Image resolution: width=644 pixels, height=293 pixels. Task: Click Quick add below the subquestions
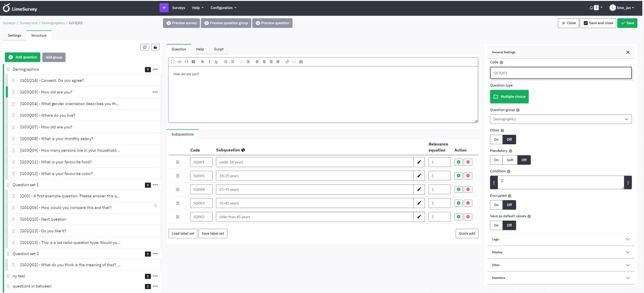point(467,233)
